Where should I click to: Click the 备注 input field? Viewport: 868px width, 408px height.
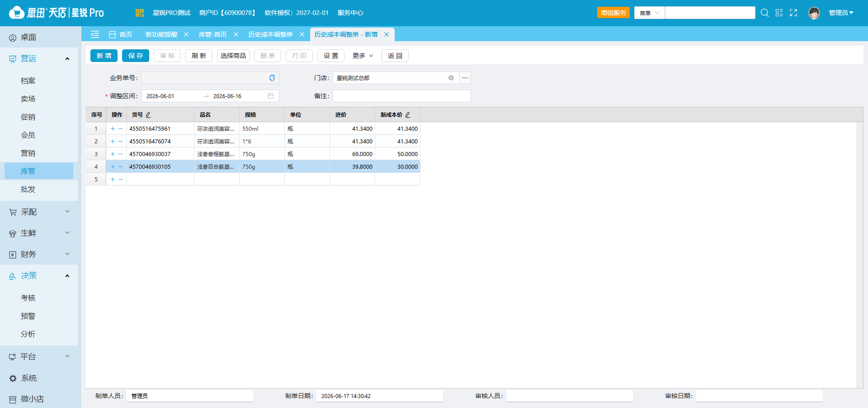click(x=402, y=96)
